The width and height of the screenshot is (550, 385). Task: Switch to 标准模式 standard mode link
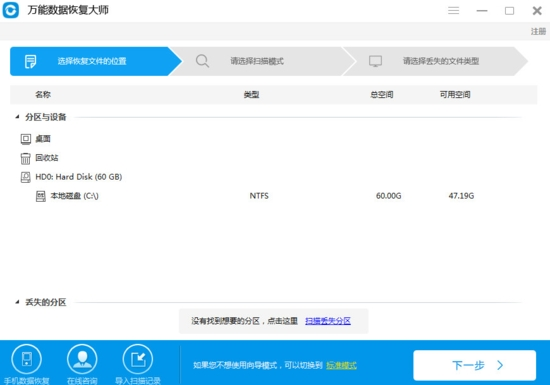tap(341, 365)
